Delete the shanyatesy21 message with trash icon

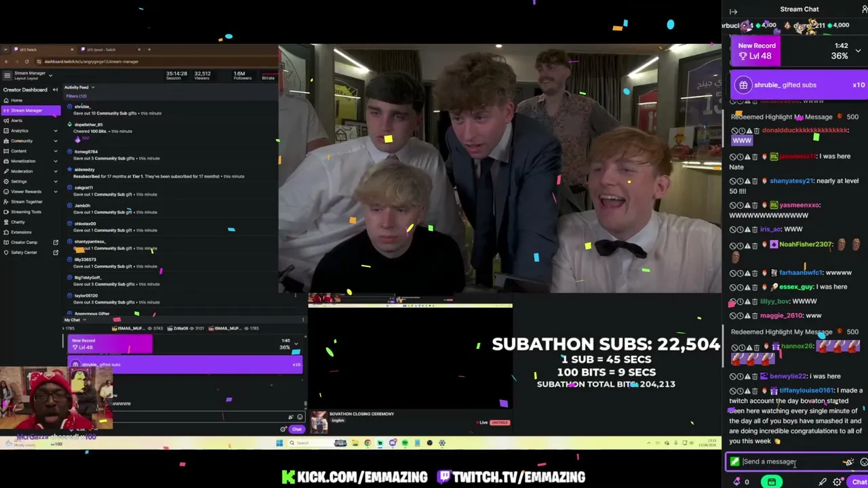[x=755, y=181]
